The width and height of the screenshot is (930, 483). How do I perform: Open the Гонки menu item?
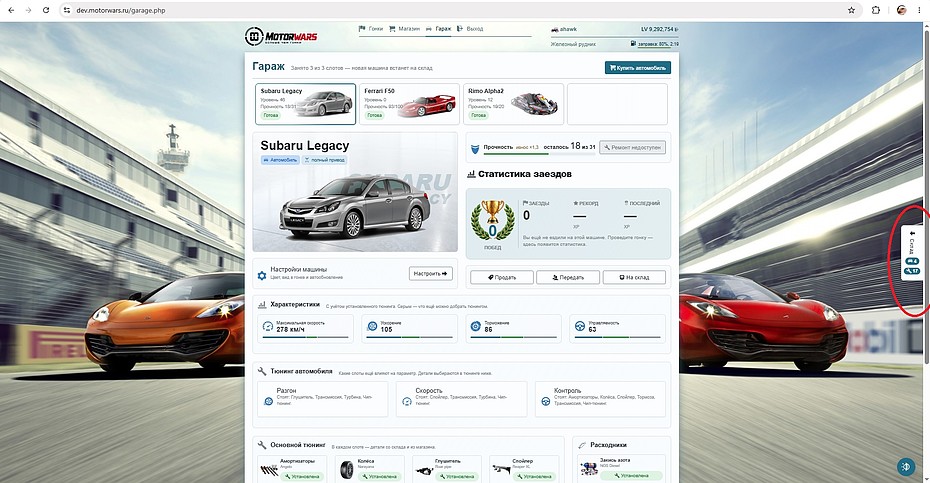coord(371,28)
